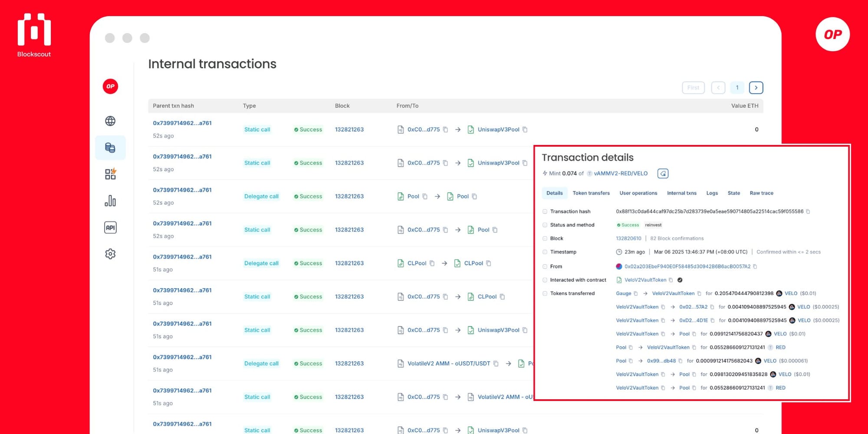Open the vAMMV2-RED/VELO token link
This screenshot has width=868, height=434.
click(x=621, y=174)
